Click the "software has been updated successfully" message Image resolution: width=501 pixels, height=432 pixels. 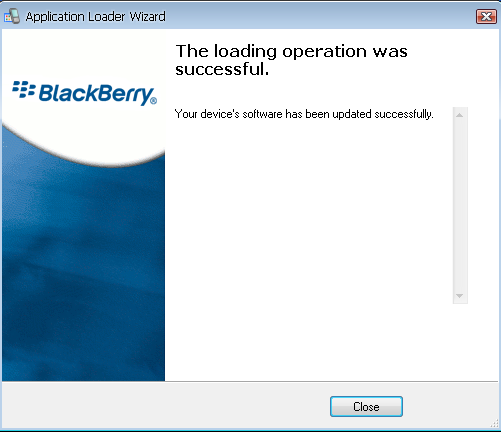pyautogui.click(x=338, y=114)
